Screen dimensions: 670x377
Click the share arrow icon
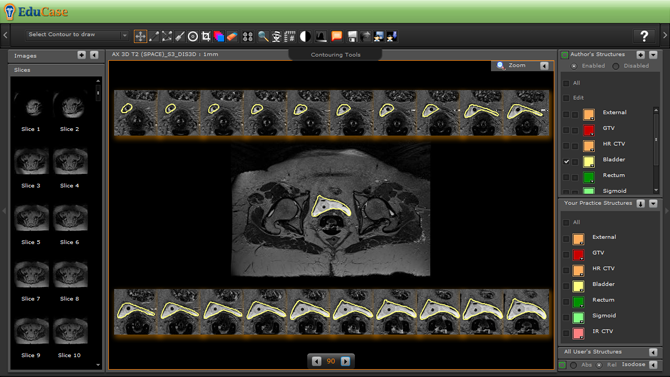pos(365,36)
